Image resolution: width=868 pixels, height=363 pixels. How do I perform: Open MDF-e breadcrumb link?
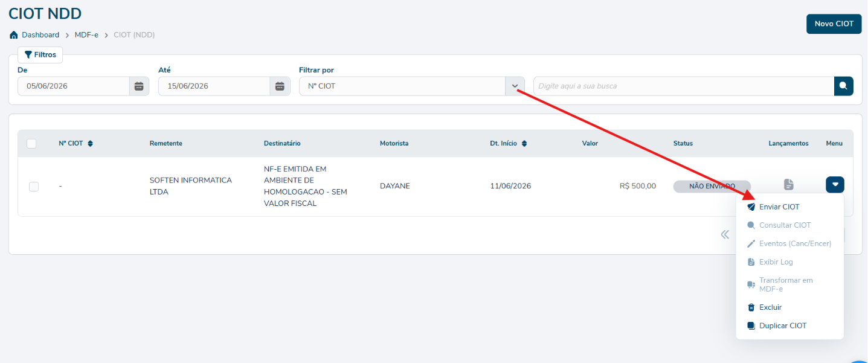tap(86, 35)
